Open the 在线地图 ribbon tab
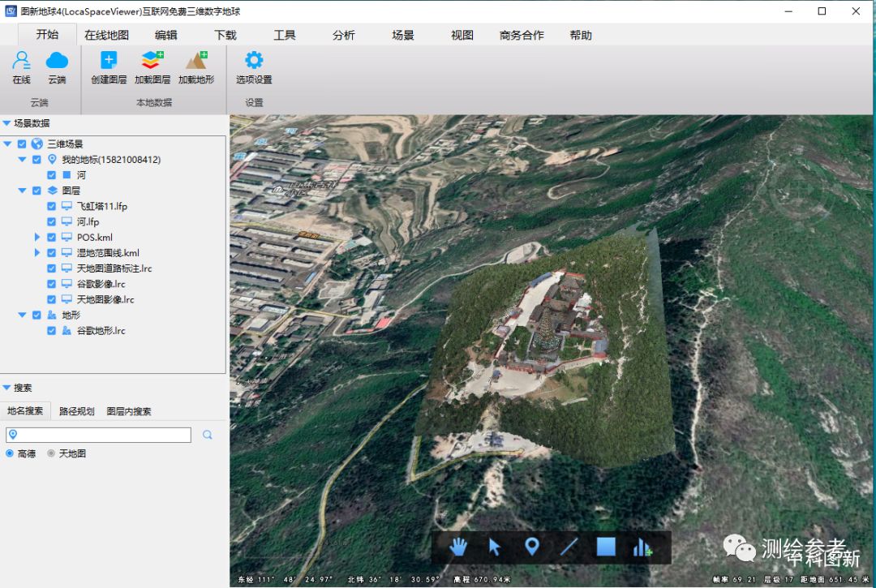876x588 pixels. tap(106, 35)
